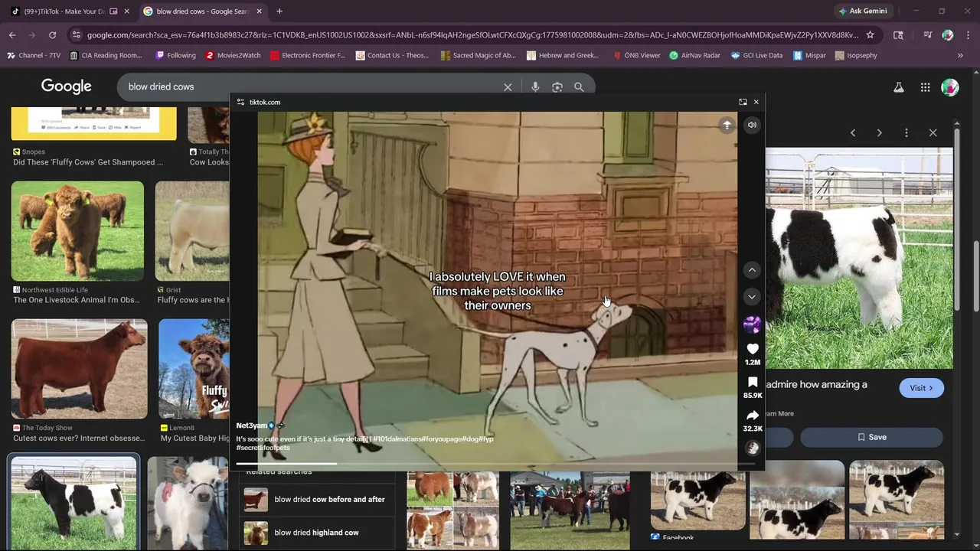This screenshot has height=551, width=980.
Task: Clear the Google search query
Action: click(x=508, y=87)
